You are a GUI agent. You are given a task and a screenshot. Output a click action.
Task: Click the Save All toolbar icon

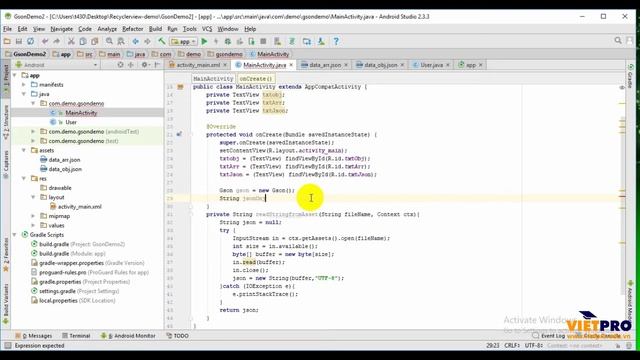[x=19, y=41]
